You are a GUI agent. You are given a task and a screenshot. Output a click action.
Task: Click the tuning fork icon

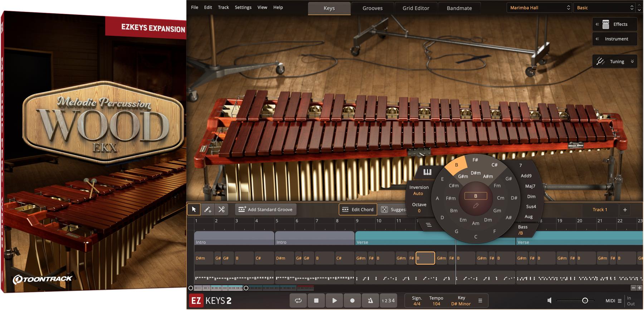pyautogui.click(x=600, y=61)
